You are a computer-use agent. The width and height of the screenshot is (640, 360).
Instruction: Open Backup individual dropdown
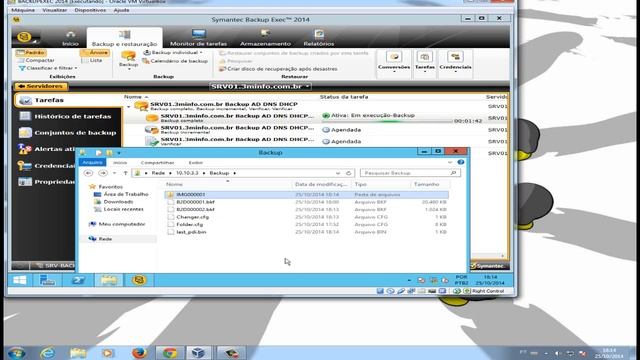[x=173, y=53]
